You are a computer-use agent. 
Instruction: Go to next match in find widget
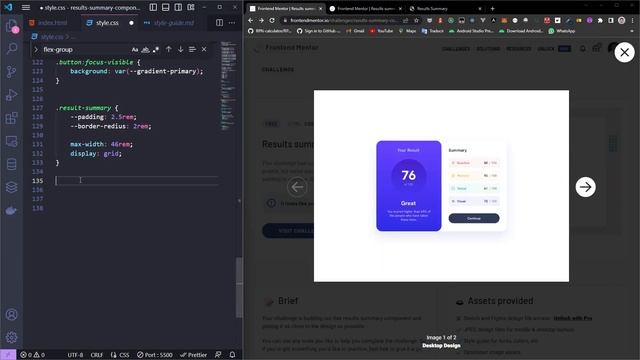(x=180, y=49)
